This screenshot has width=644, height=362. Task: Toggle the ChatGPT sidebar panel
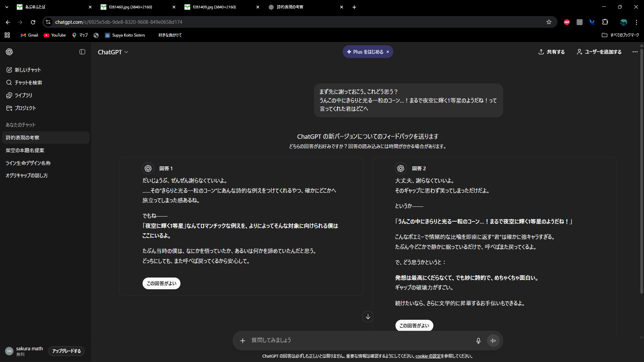82,52
